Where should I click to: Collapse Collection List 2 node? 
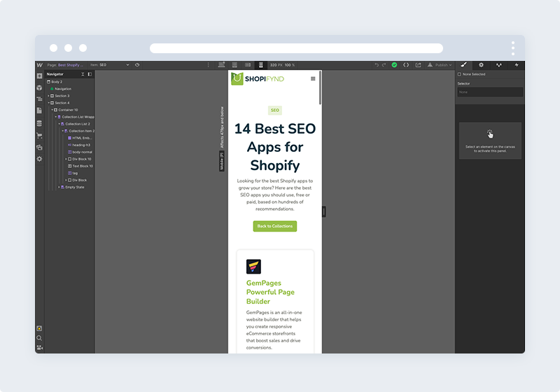pyautogui.click(x=59, y=124)
